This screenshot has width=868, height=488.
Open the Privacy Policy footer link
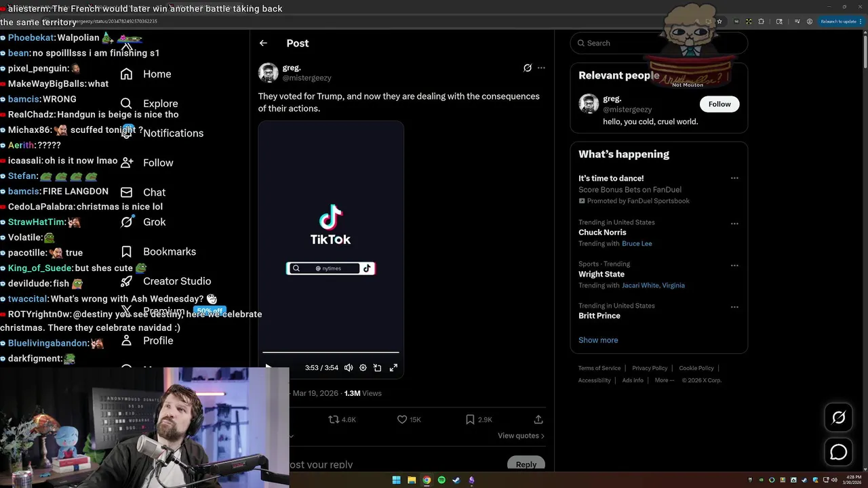click(650, 368)
